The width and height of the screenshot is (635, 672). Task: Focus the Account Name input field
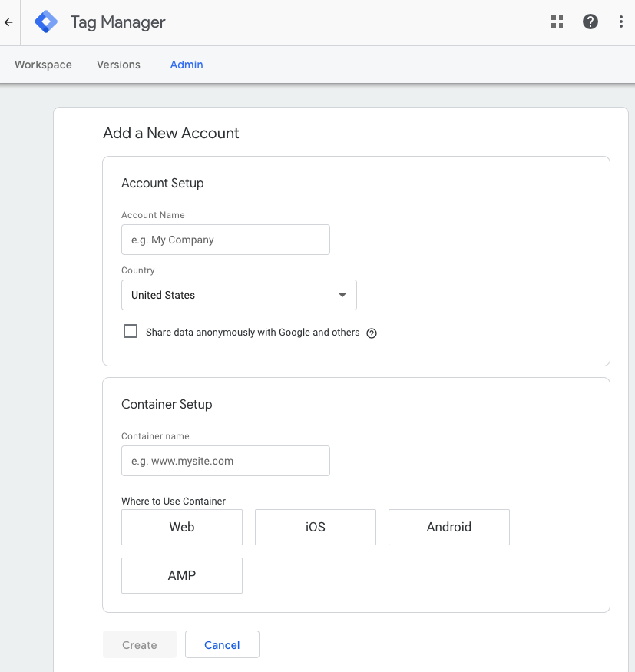click(x=226, y=240)
